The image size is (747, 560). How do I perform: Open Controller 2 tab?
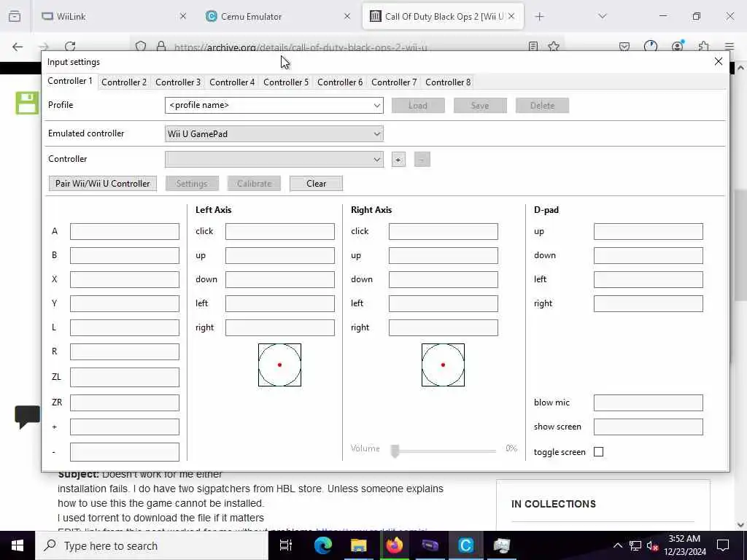[x=124, y=82]
